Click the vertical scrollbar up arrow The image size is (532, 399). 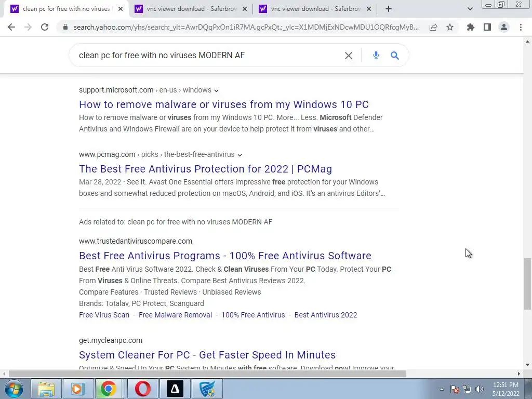(527, 42)
